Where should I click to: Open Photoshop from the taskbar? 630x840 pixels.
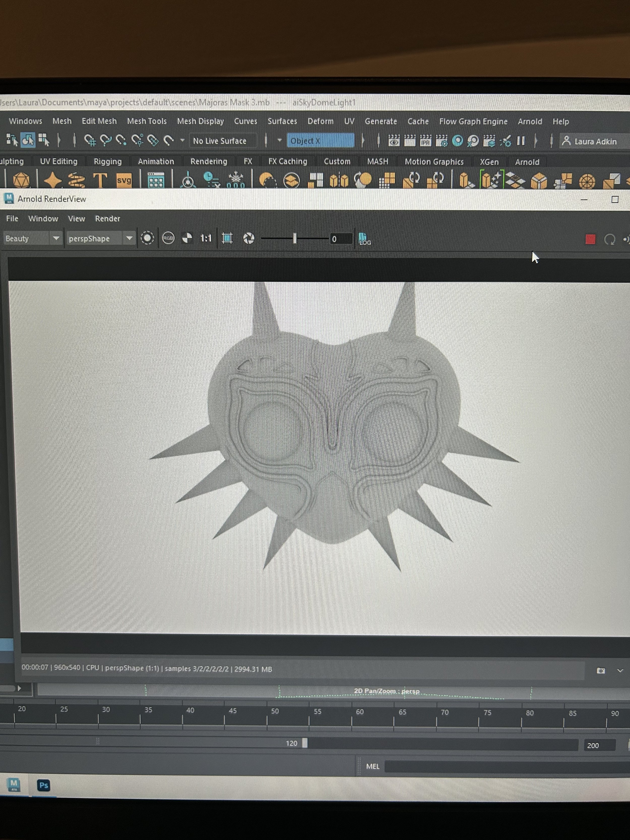point(43,785)
